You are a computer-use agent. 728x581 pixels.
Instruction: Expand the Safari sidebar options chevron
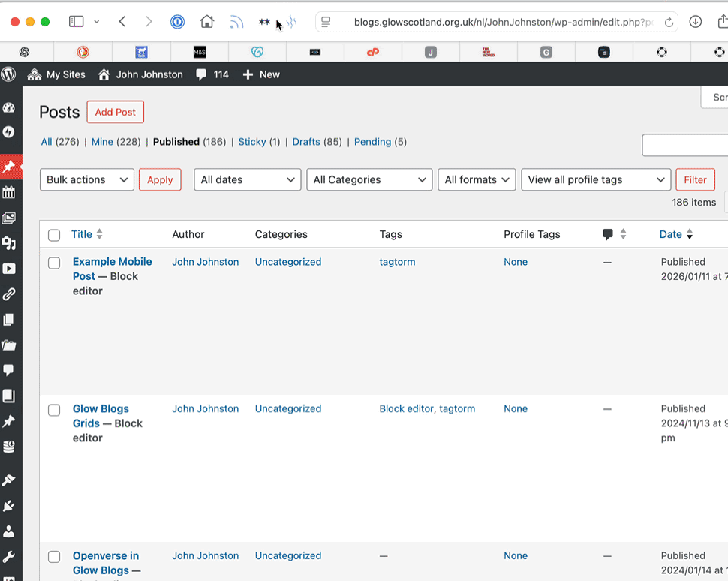click(x=97, y=21)
